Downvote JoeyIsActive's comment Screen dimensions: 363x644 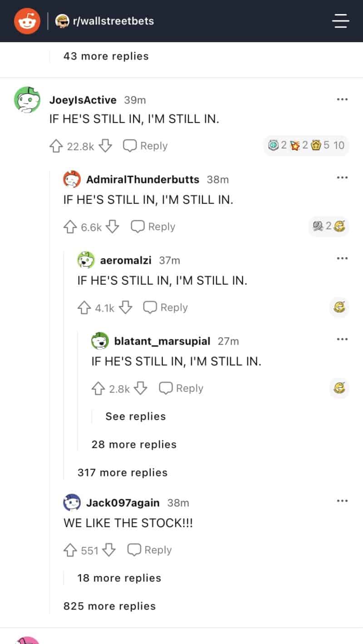[x=105, y=146]
